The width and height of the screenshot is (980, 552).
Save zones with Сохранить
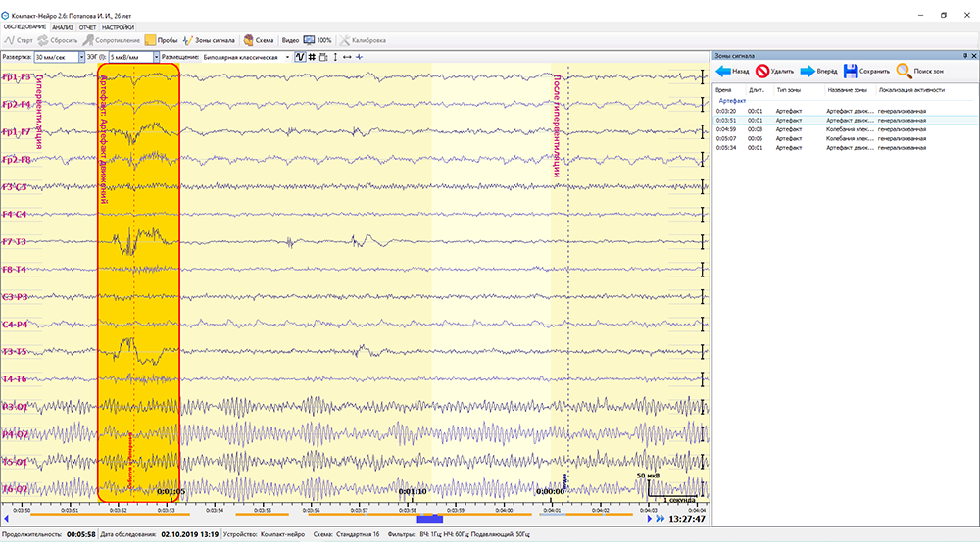tap(866, 72)
